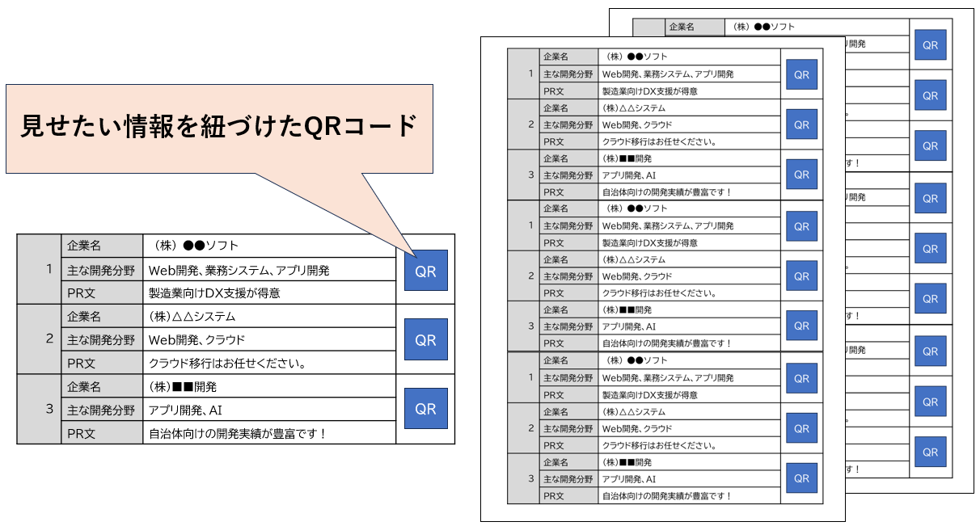Viewport: 980px width, 526px height.
Task: Click the callout bubble reading 見せたい情報を紐づけたQRコード
Action: [219, 128]
